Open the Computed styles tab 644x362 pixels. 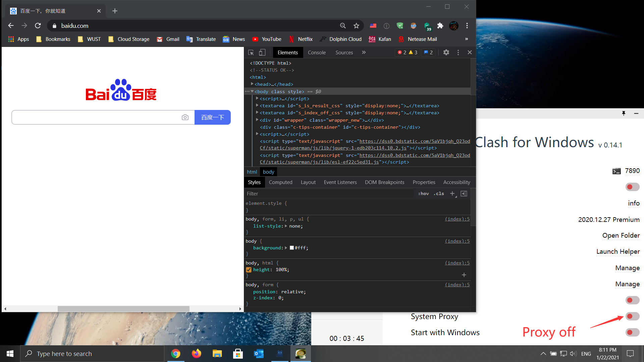(280, 182)
